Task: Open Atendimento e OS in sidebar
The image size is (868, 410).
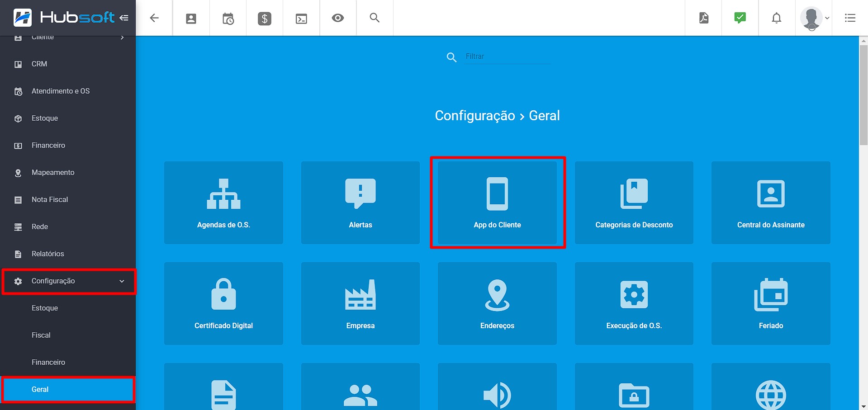Action: pyautogui.click(x=68, y=91)
